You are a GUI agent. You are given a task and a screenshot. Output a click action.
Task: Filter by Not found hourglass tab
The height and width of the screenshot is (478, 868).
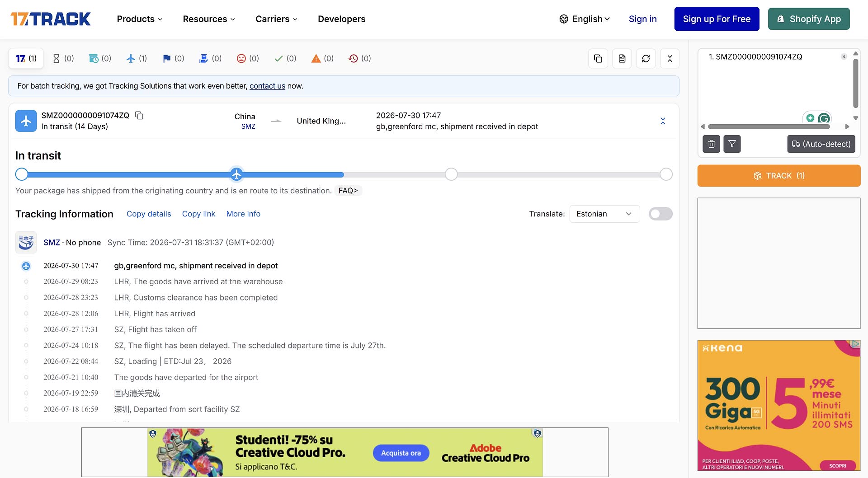click(63, 58)
